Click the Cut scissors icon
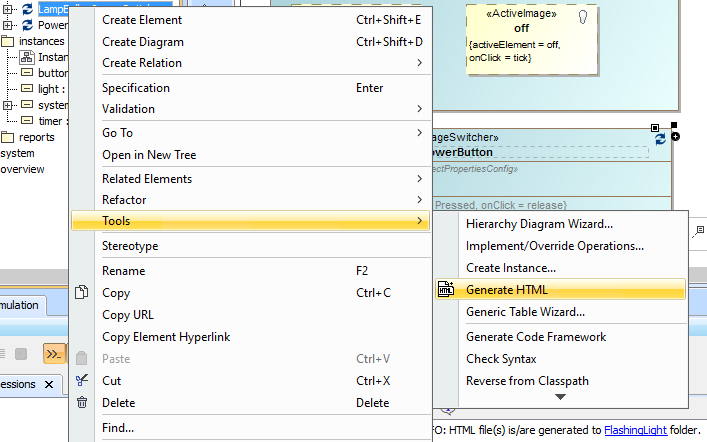This screenshot has height=442, width=707. coord(82,381)
